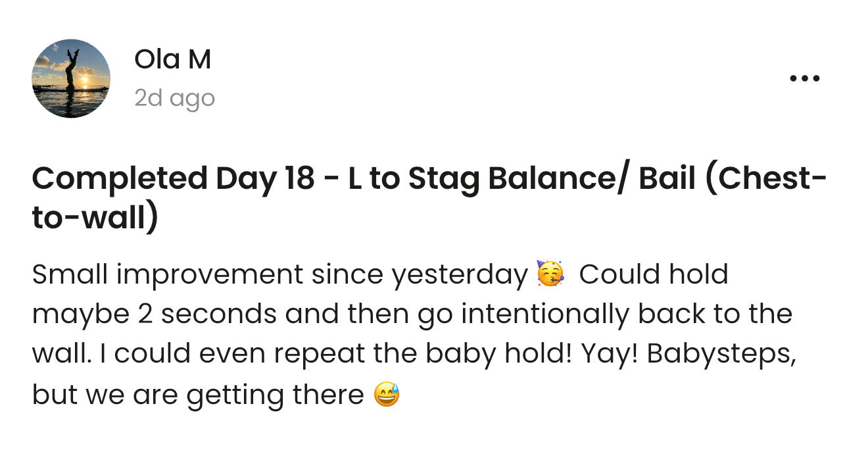
Task: Click the word "Completed" in the heading
Action: 118,178
